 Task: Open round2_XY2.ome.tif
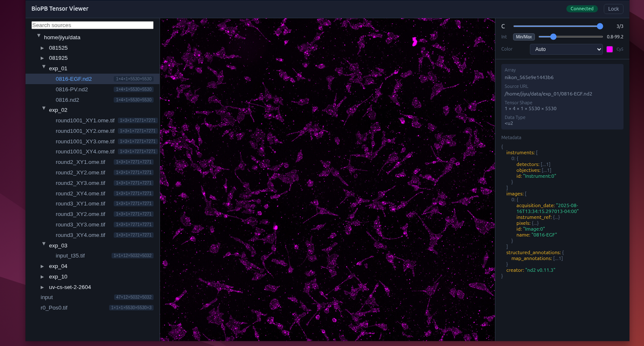(x=93, y=172)
